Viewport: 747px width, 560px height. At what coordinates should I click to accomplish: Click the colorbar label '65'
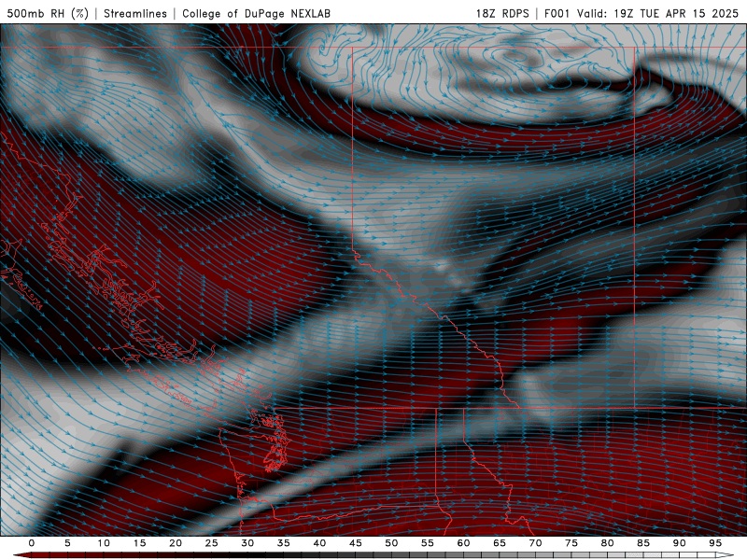click(500, 543)
